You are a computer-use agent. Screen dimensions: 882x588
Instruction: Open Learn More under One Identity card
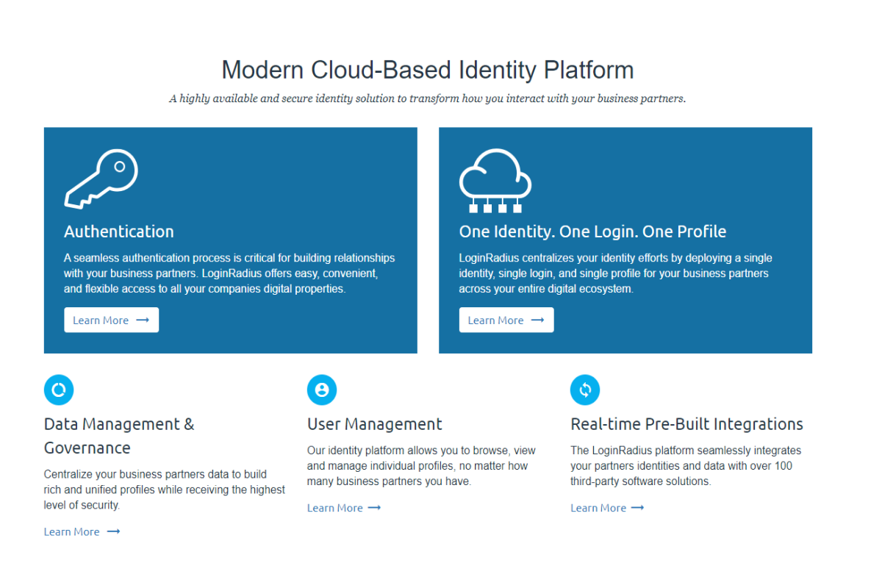506,320
